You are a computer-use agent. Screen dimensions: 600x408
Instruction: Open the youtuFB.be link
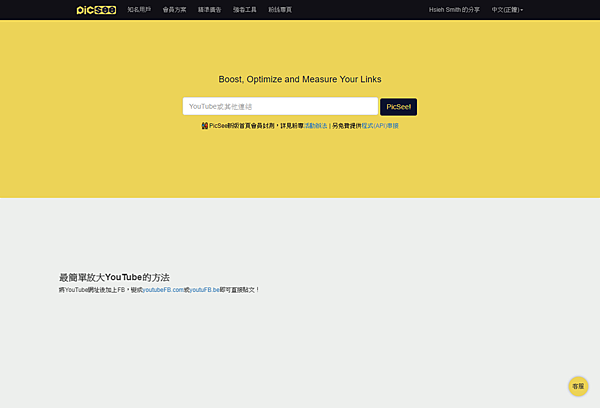[205, 290]
